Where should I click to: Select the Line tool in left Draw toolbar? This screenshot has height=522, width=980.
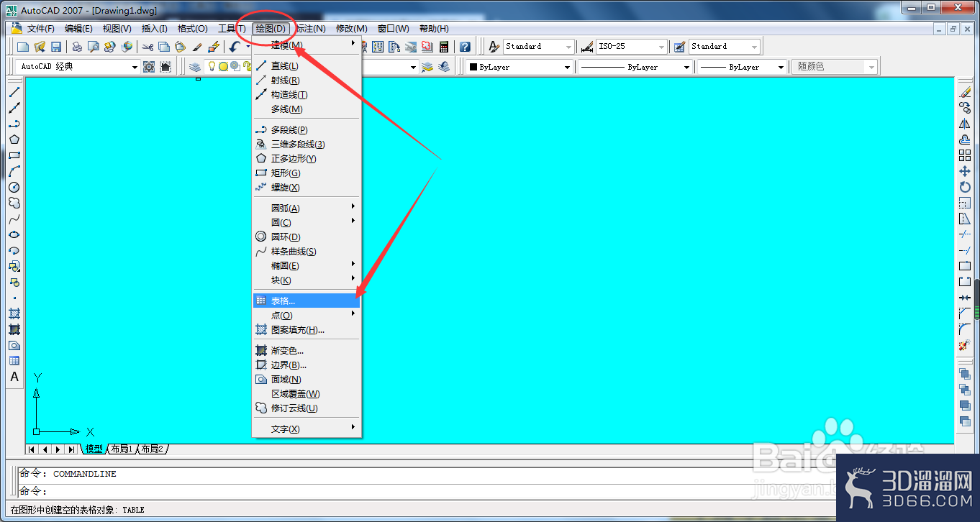tap(14, 92)
